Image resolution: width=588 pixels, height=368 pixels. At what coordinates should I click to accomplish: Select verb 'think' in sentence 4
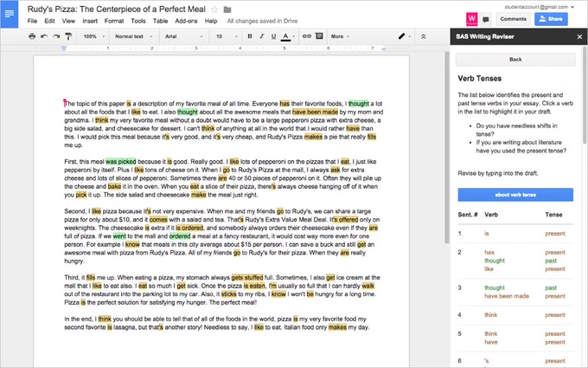pos(490,314)
